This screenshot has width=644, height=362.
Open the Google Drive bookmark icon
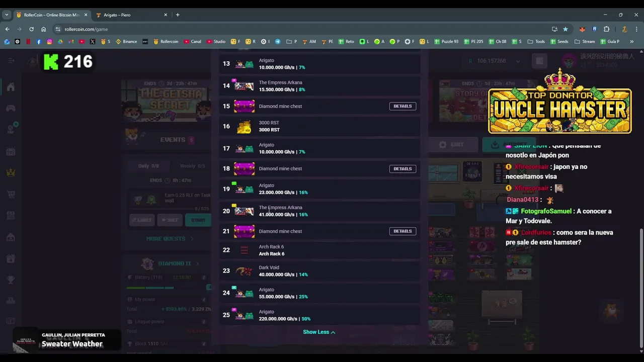click(x=60, y=42)
